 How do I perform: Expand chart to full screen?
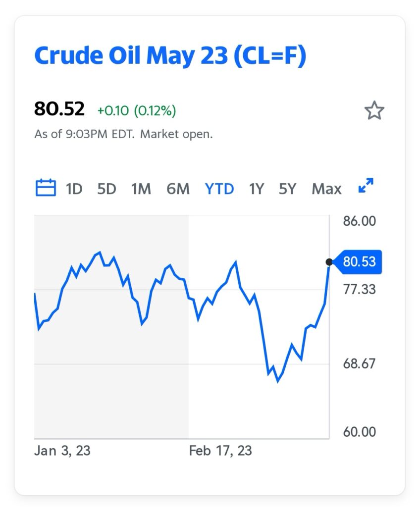366,186
